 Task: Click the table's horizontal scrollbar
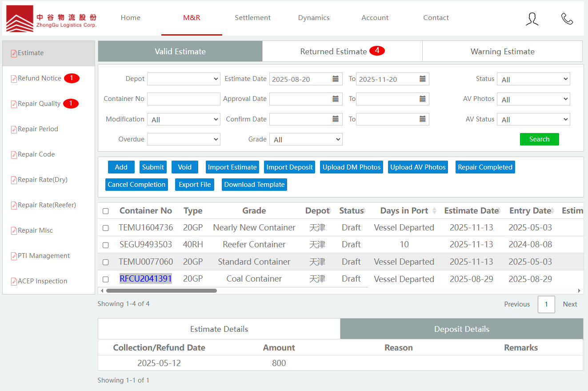[x=161, y=290]
